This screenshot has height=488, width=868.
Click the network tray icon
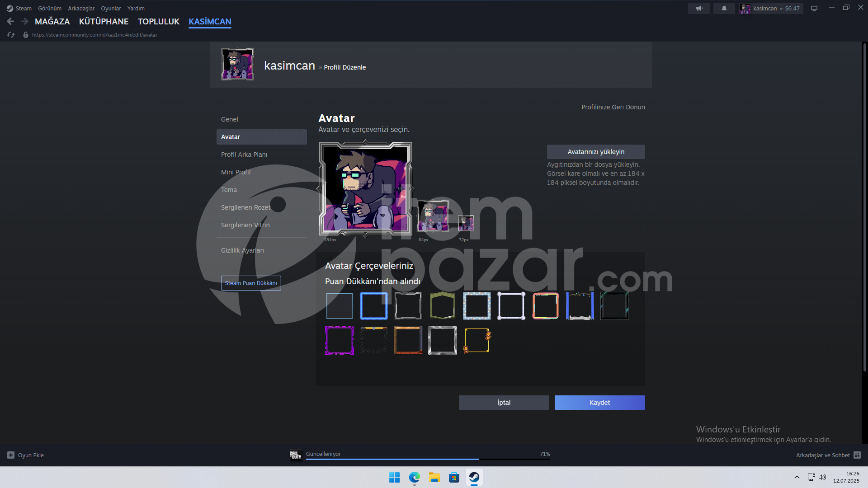[x=811, y=477]
